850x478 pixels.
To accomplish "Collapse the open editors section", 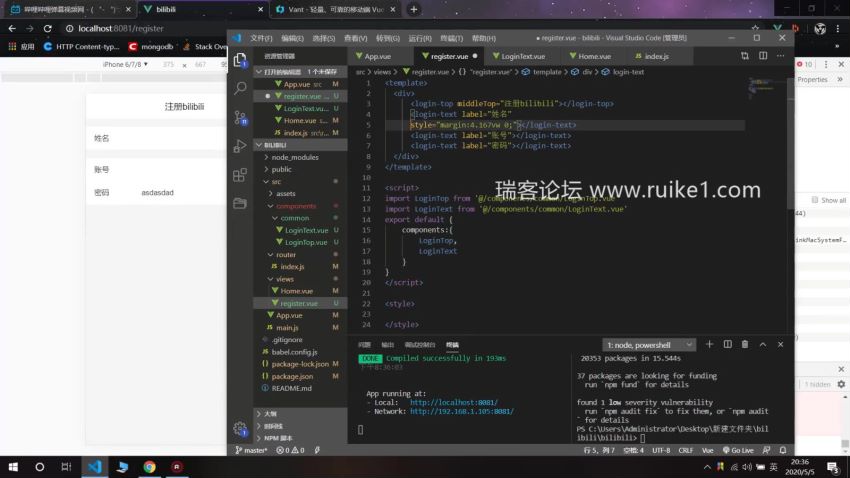I will pos(300,72).
